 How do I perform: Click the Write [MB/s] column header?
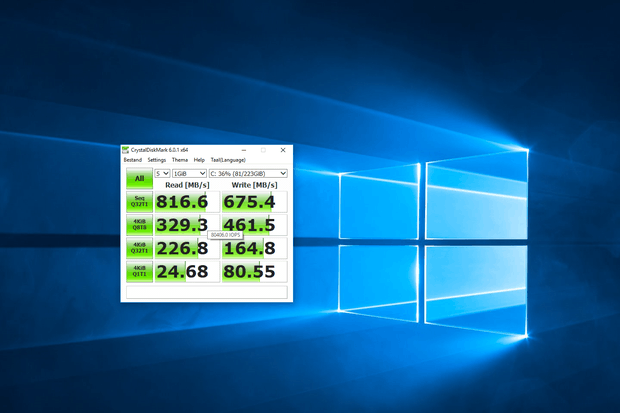[254, 185]
